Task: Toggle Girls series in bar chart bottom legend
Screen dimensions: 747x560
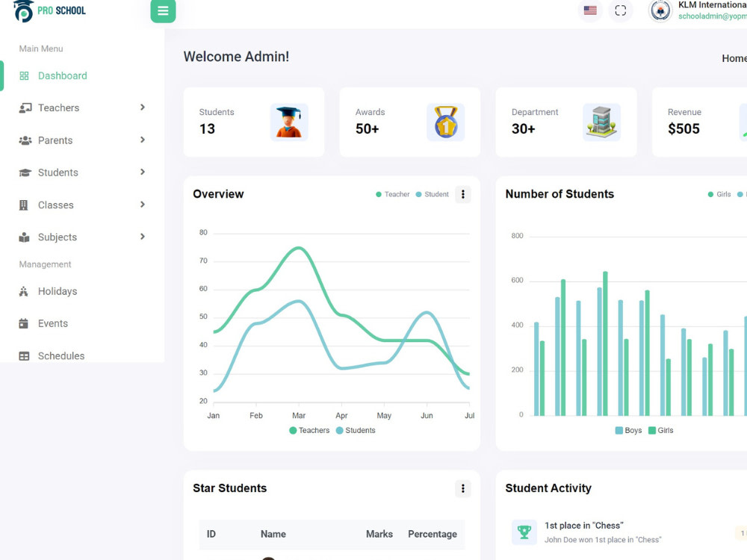Action: coord(661,431)
